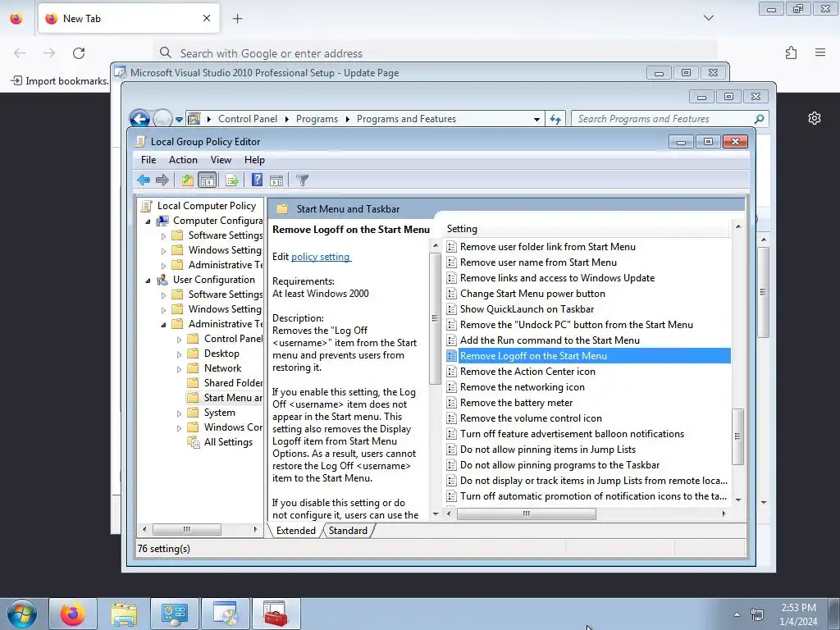840x630 pixels.
Task: Switch to the Extended tab
Action: (295, 531)
